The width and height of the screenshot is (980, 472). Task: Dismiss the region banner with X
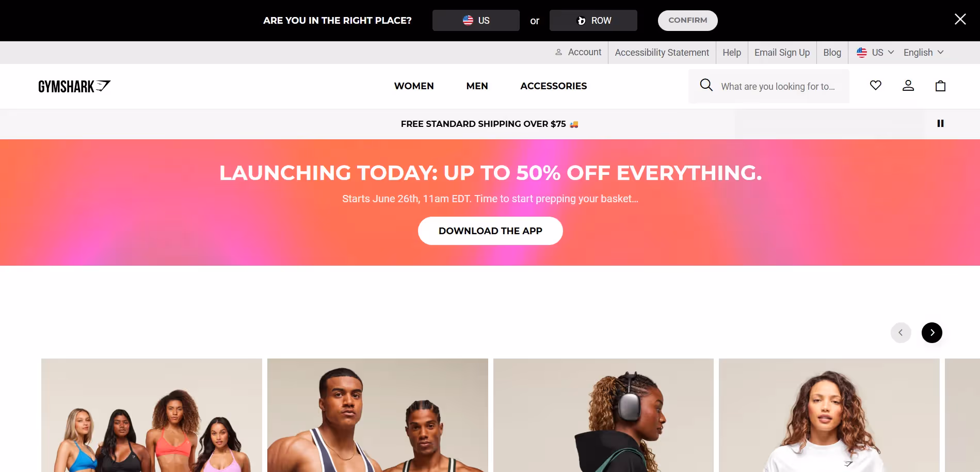pos(960,19)
